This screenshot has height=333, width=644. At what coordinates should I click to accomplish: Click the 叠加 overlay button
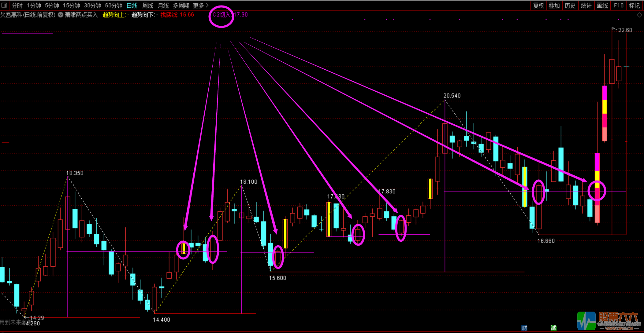[554, 5]
